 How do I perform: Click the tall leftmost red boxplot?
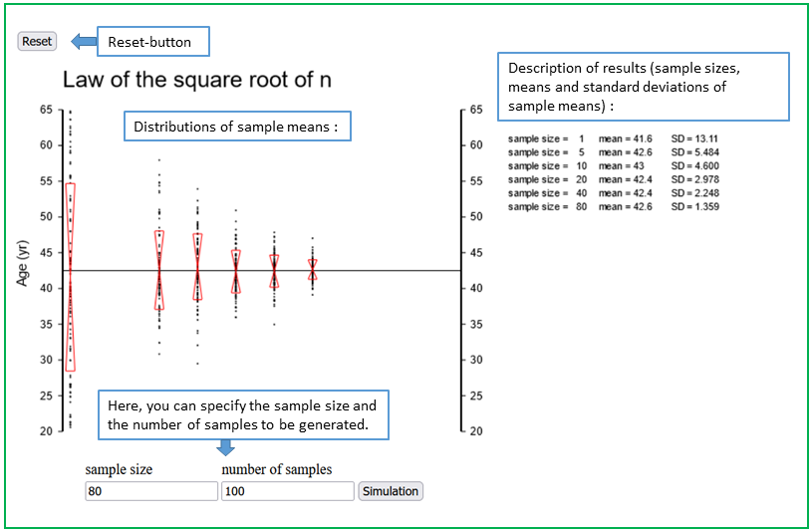[x=70, y=277]
